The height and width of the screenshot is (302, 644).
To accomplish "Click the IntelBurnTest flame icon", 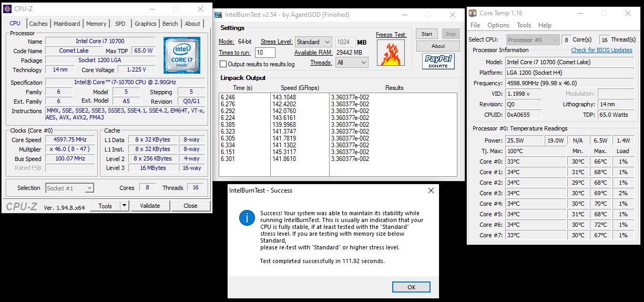I will (391, 53).
